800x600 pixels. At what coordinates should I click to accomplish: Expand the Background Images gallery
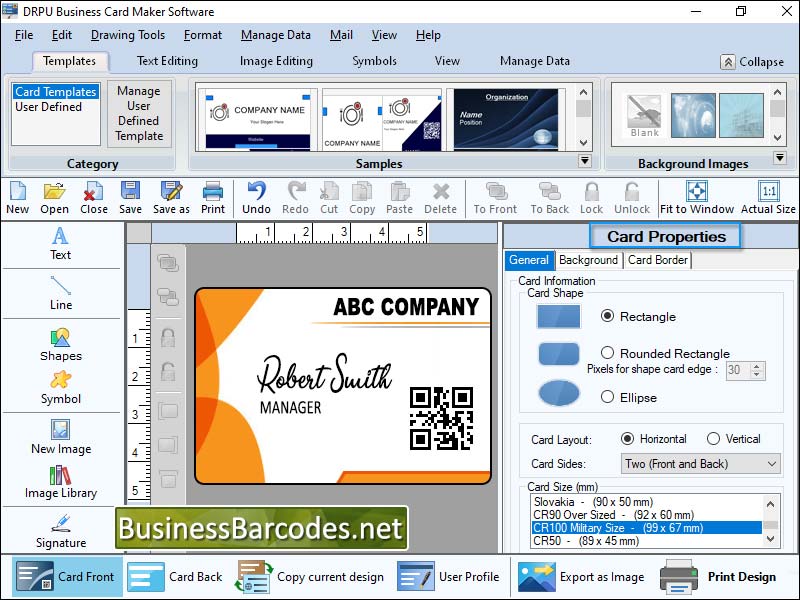pyautogui.click(x=780, y=156)
